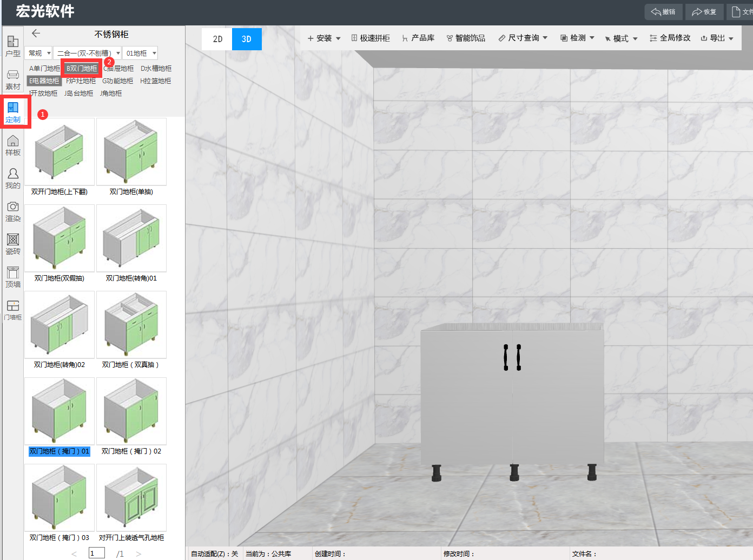Viewport: 753px width, 560px height.
Task: Expand the 安装 install menu
Action: 324,38
